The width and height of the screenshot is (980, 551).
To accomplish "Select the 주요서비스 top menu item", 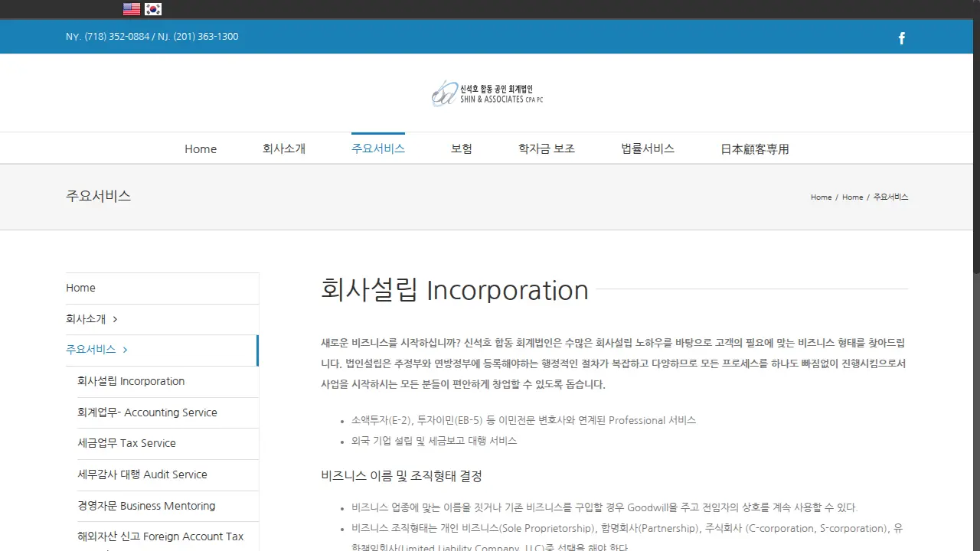I will (x=378, y=148).
